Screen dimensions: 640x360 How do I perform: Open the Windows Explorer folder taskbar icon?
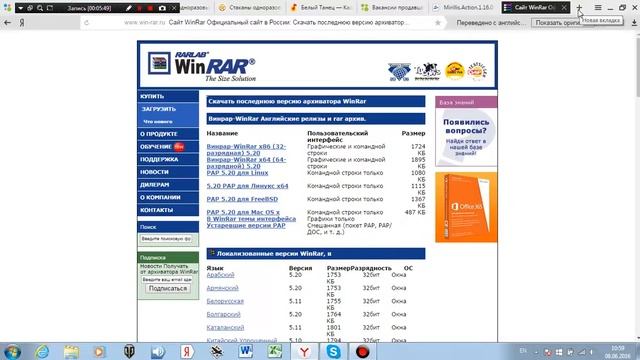71,351
